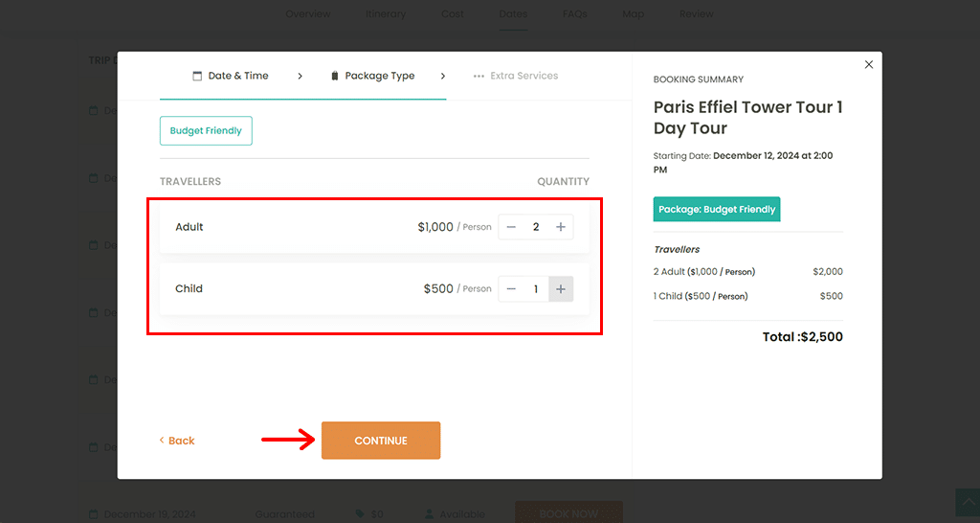Click the scroll-to-top arrow at bottom right
Screen dimensions: 980x523
point(968,501)
